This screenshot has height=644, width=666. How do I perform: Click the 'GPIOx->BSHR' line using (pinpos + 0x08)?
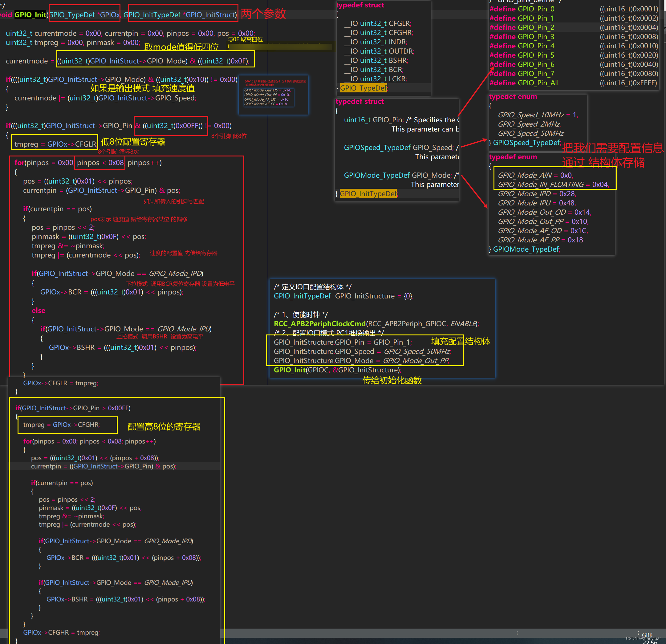[x=126, y=599]
